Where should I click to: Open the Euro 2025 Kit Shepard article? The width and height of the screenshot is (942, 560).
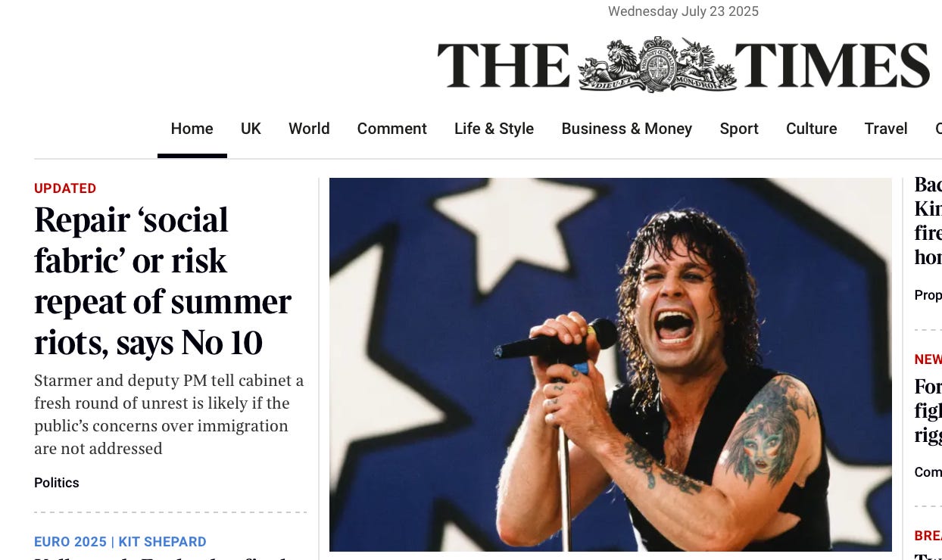(120, 542)
